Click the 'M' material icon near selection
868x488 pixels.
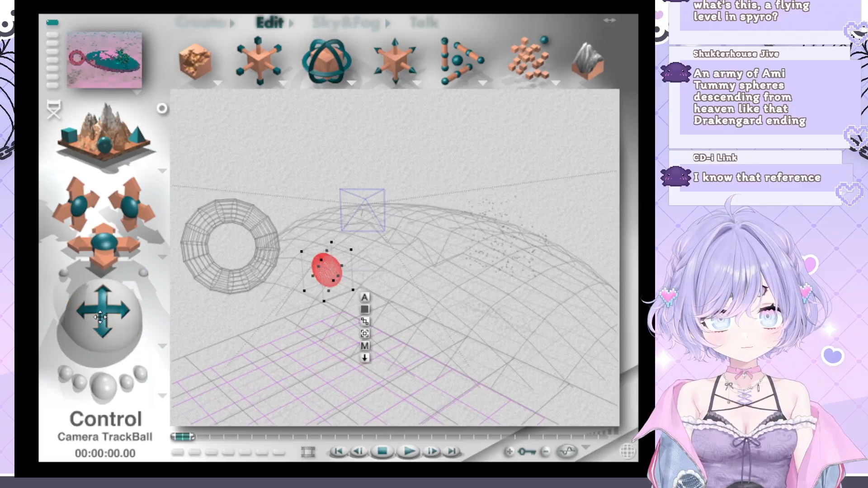[365, 346]
